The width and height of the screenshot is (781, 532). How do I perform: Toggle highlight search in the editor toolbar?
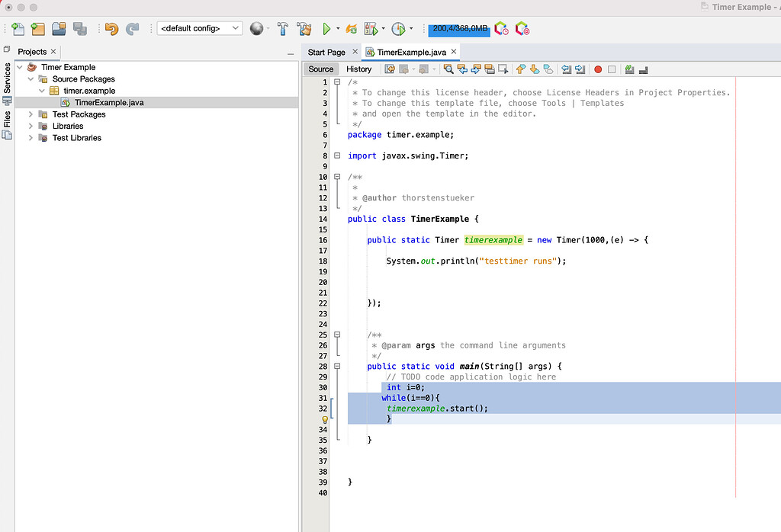(x=489, y=69)
